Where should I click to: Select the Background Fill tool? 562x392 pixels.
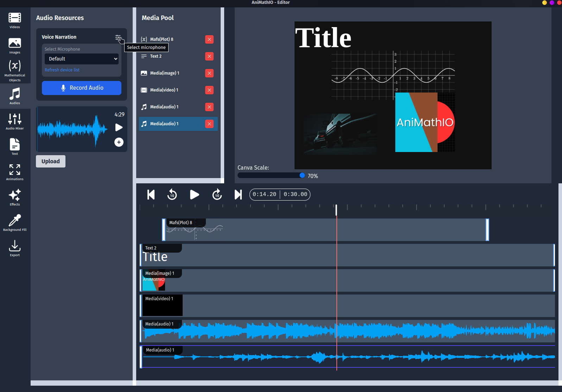[15, 223]
